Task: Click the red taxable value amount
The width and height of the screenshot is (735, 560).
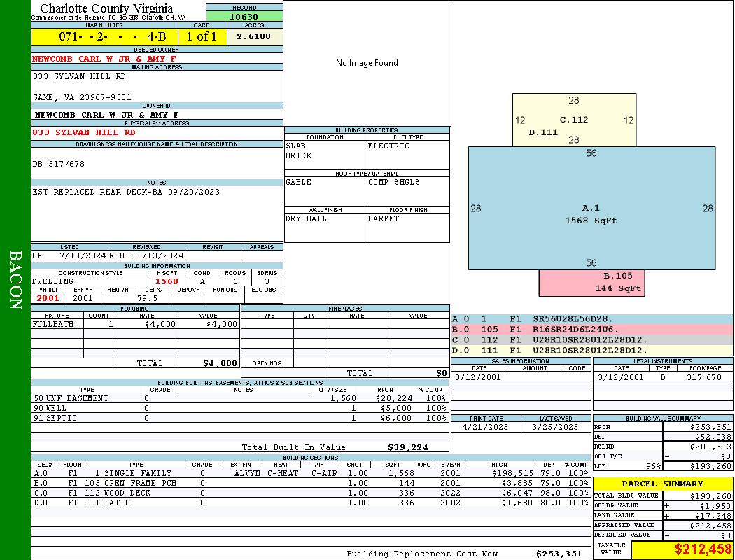Action: click(x=703, y=549)
